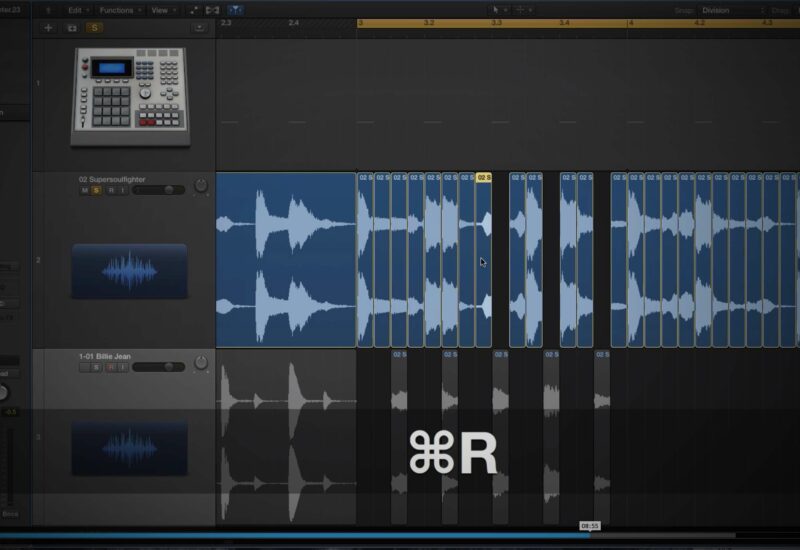Open the track header options dropdown button
This screenshot has width=800, height=550.
coord(199,28)
